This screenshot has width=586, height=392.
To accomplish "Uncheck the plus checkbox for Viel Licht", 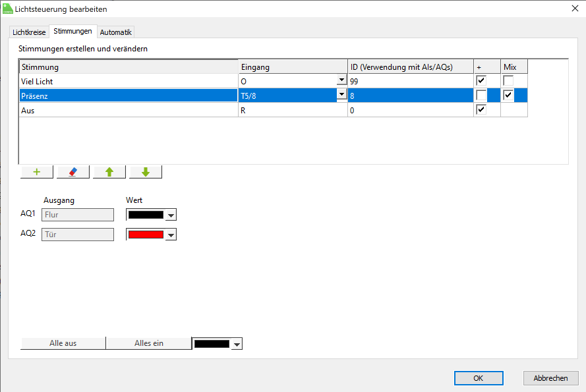I will click(481, 81).
